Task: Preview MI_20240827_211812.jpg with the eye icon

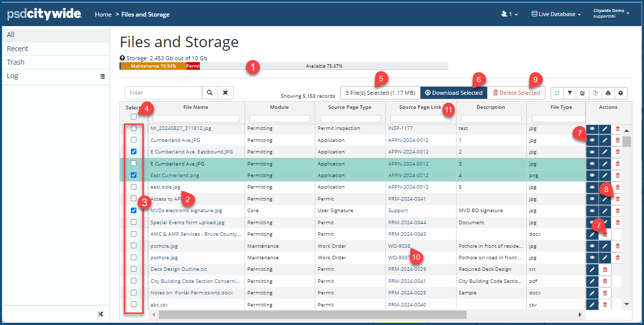Action: click(x=592, y=128)
